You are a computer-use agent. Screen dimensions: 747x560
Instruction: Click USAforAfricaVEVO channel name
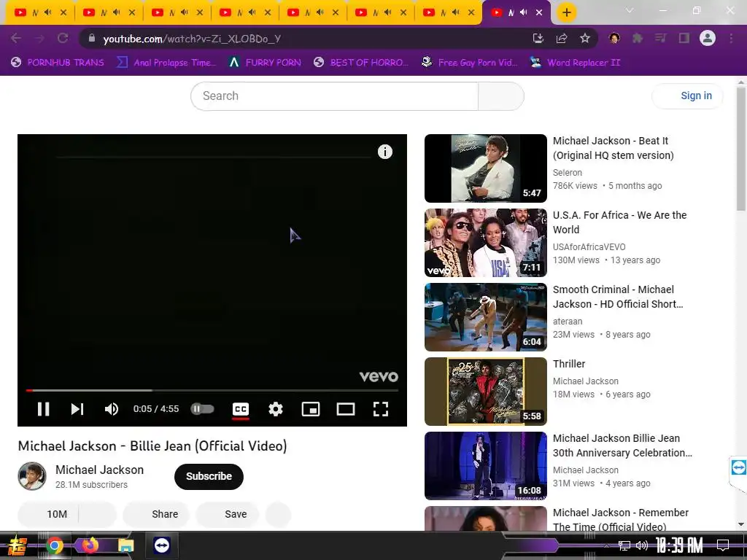(589, 246)
